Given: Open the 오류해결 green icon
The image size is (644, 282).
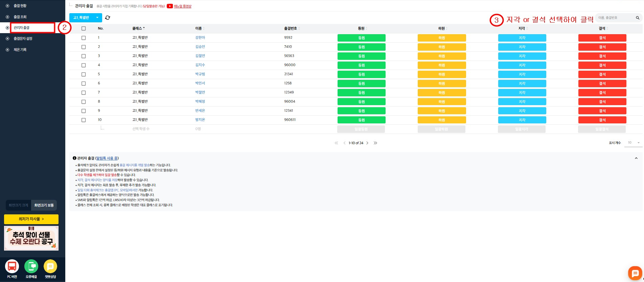Looking at the screenshot, I should pyautogui.click(x=31, y=266).
